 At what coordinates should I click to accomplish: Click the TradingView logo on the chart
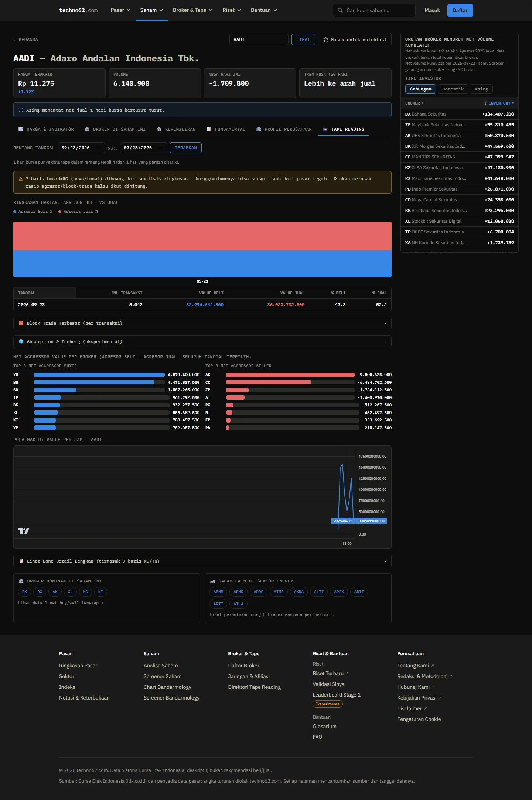pos(24,531)
